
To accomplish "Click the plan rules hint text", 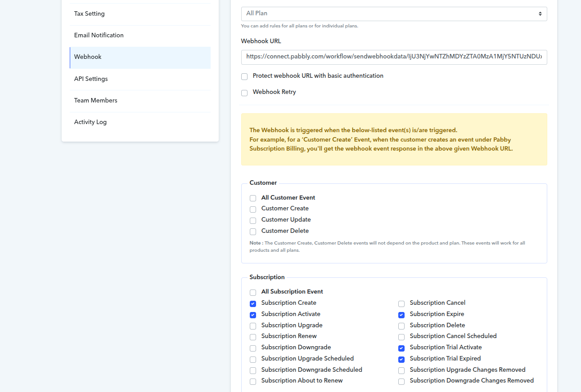I will [x=300, y=26].
